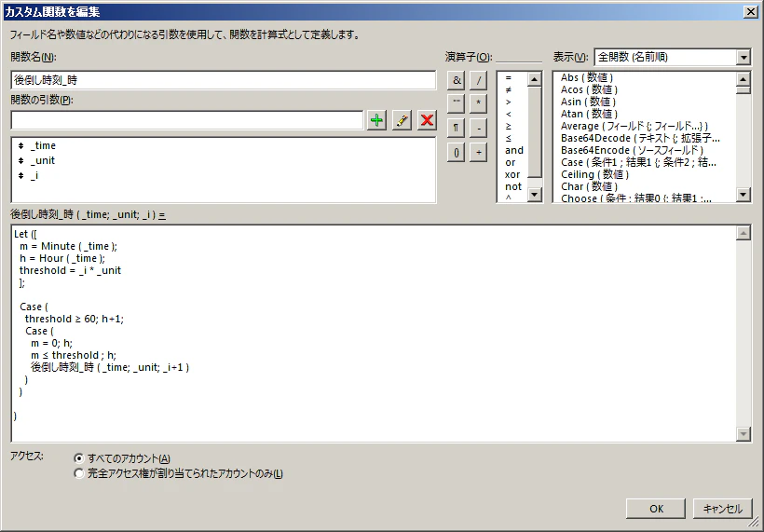Insert the asterisk multiplication operator
The width and height of the screenshot is (764, 532).
point(479,103)
